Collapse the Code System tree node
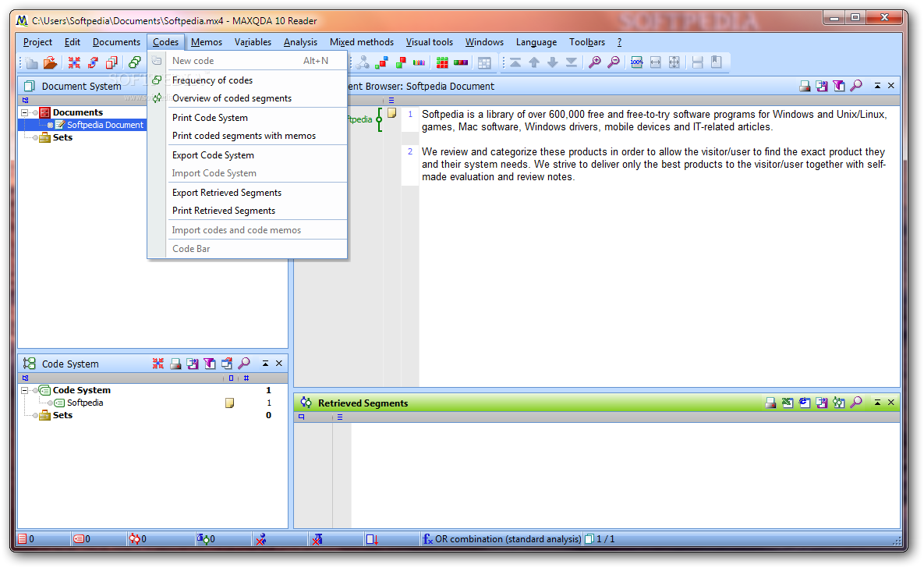This screenshot has width=924, height=568. coord(24,390)
